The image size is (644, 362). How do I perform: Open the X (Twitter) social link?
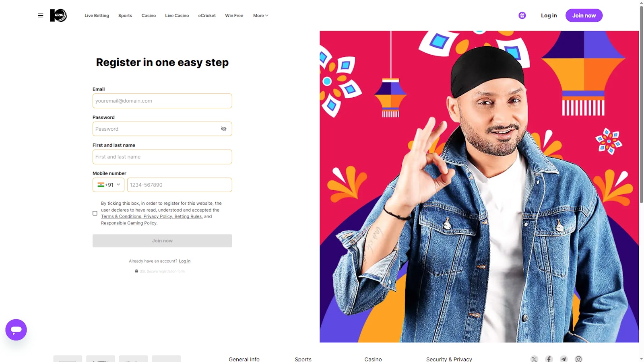coord(534,359)
